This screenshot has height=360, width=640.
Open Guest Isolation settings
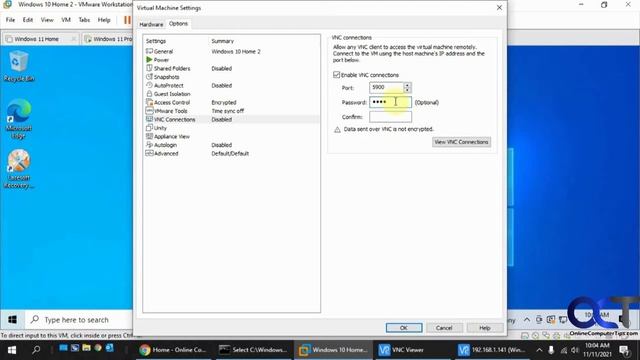pyautogui.click(x=231, y=94)
